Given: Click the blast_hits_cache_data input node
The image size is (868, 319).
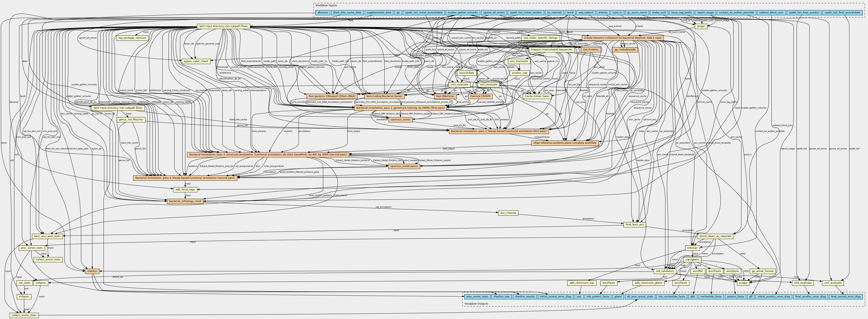Looking at the screenshot, I should coord(347,12).
